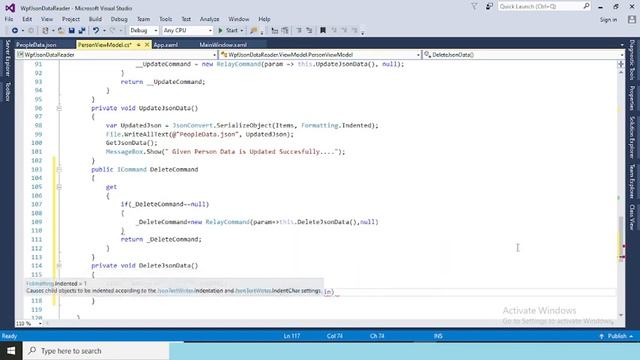Image resolution: width=640 pixels, height=360 pixels.
Task: Open the Solution Explorer side tab
Action: point(632,137)
